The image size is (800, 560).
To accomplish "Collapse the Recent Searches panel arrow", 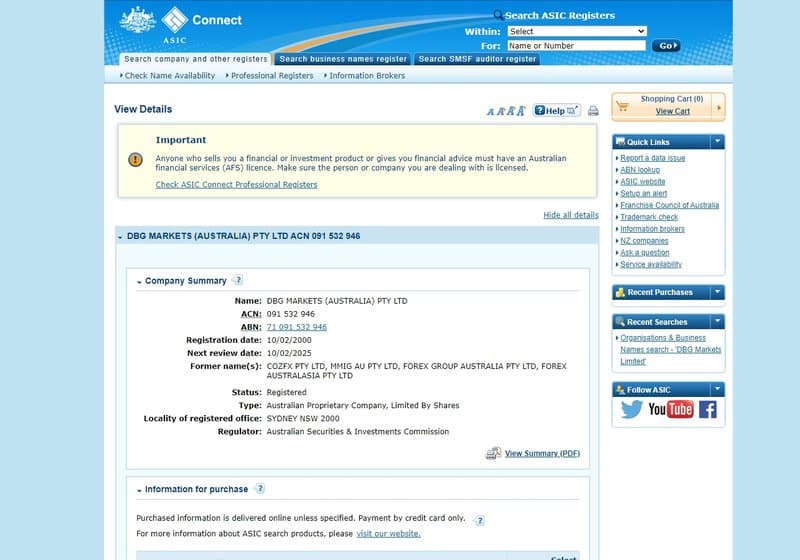I will pyautogui.click(x=717, y=321).
